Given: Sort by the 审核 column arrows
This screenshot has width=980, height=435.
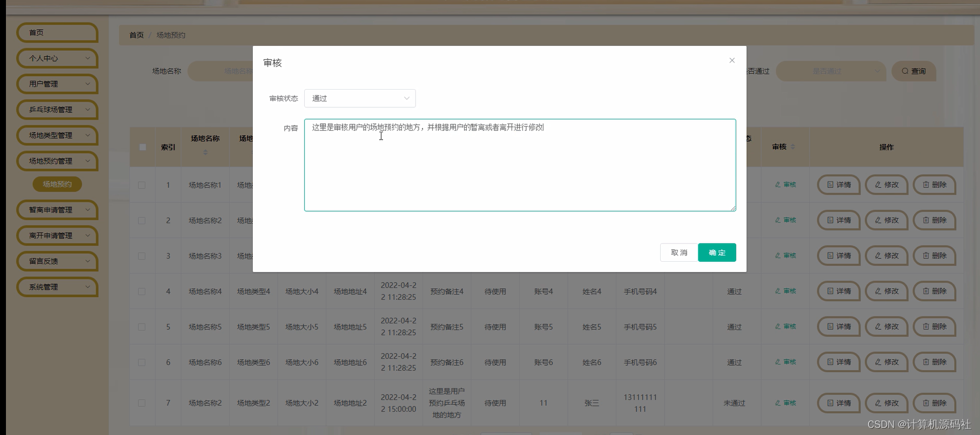Looking at the screenshot, I should tap(793, 147).
